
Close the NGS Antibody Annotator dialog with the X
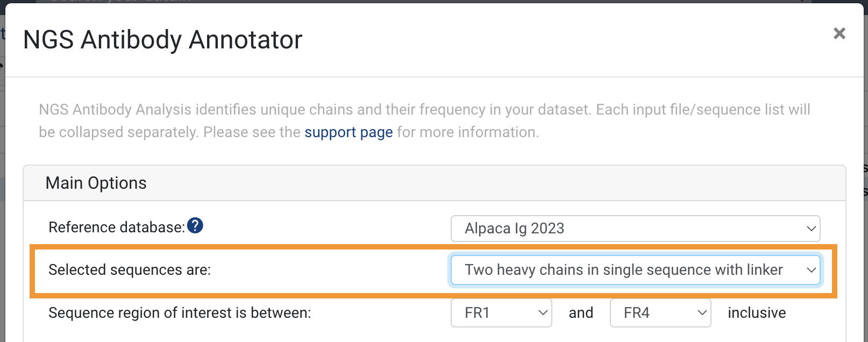point(839,33)
